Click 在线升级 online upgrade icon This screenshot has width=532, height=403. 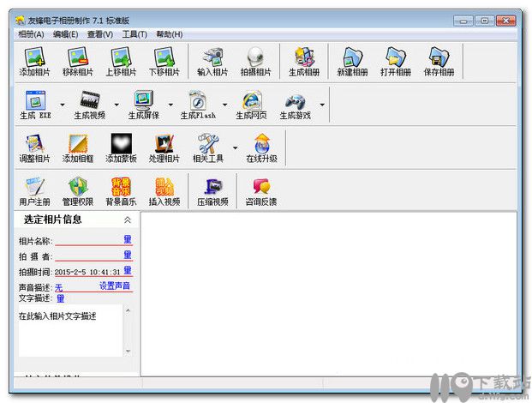tap(261, 148)
